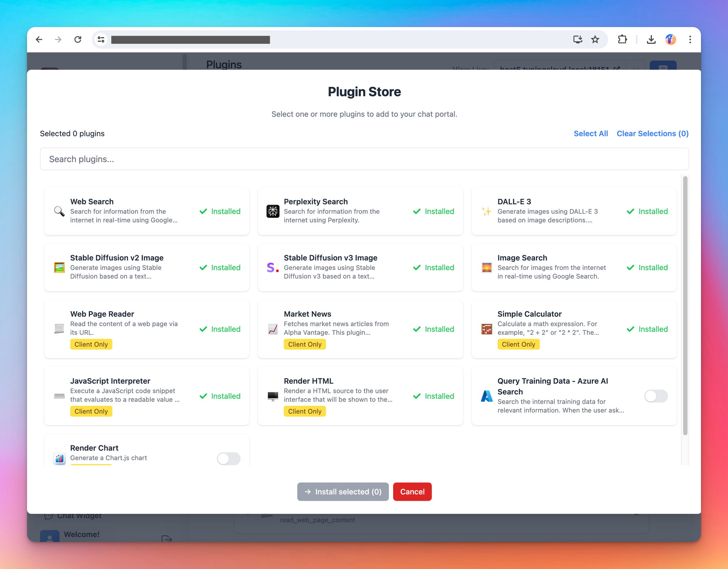This screenshot has height=569, width=728.
Task: Enable the Query Training Data plugin toggle
Action: (656, 396)
